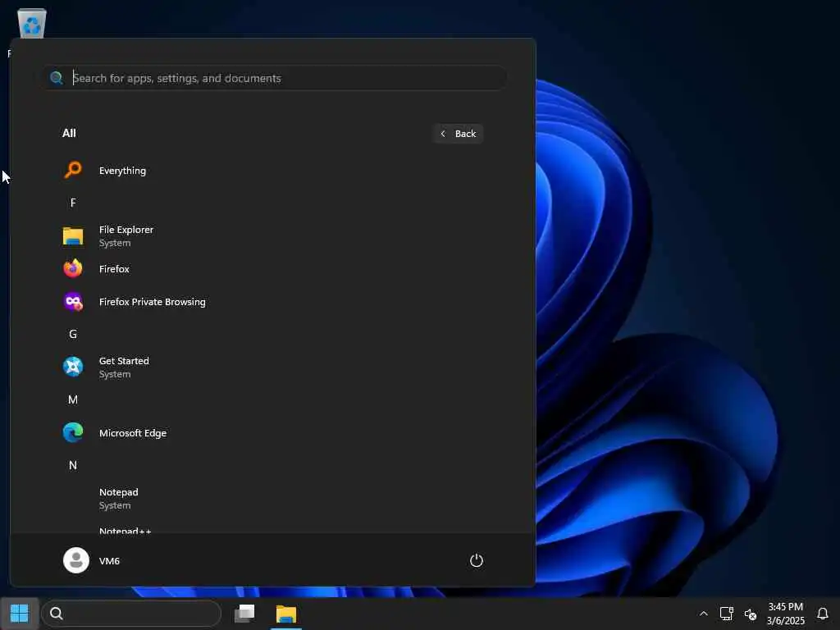This screenshot has width=840, height=630.
Task: Click the power button icon
Action: coord(477,560)
